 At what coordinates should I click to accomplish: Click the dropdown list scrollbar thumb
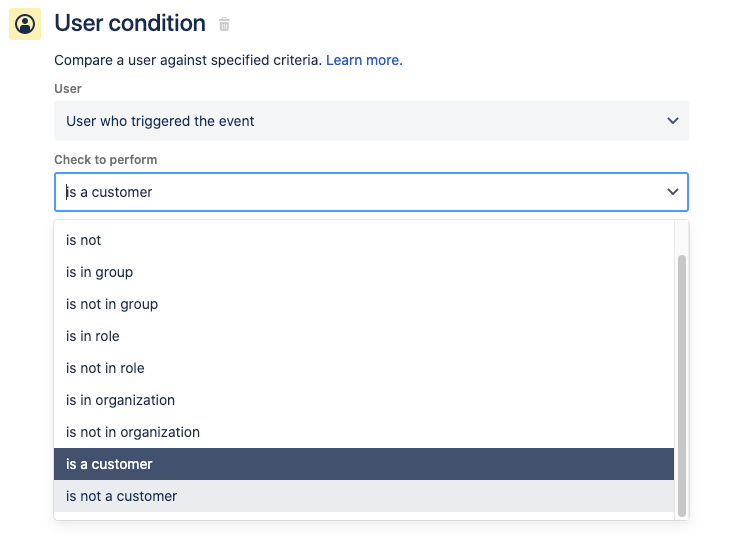click(x=682, y=385)
